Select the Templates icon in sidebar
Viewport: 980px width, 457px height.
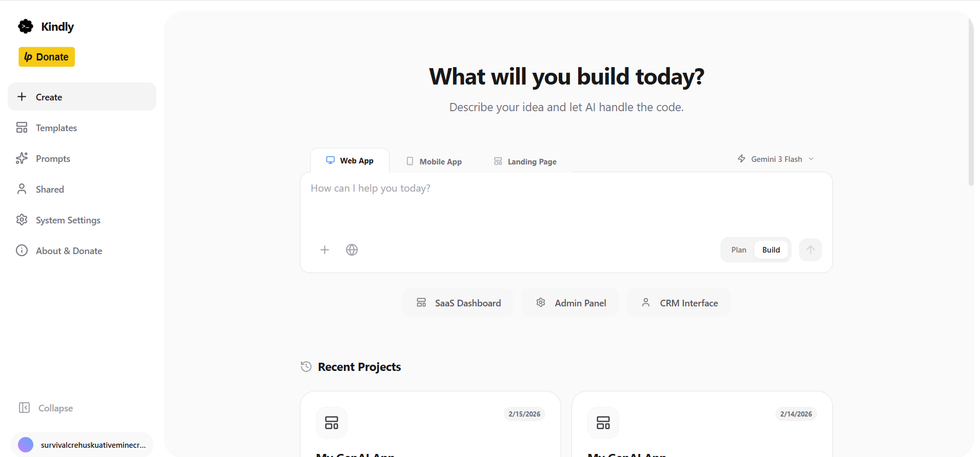click(22, 127)
